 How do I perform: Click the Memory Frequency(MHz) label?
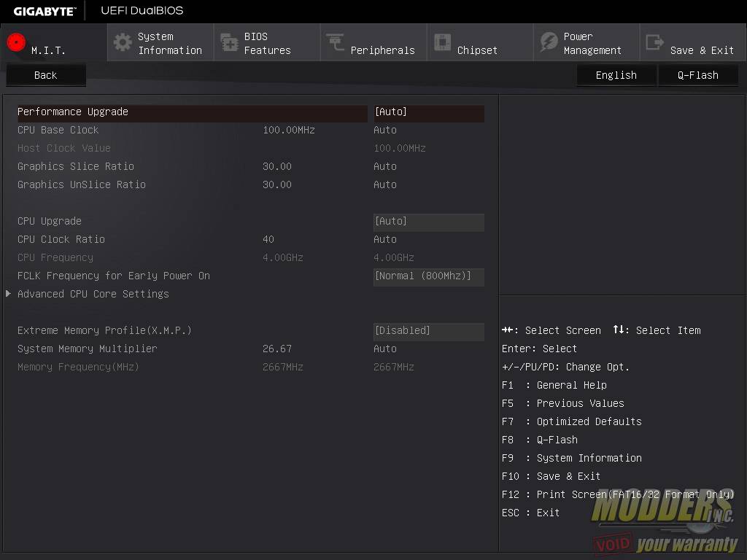pyautogui.click(x=78, y=367)
